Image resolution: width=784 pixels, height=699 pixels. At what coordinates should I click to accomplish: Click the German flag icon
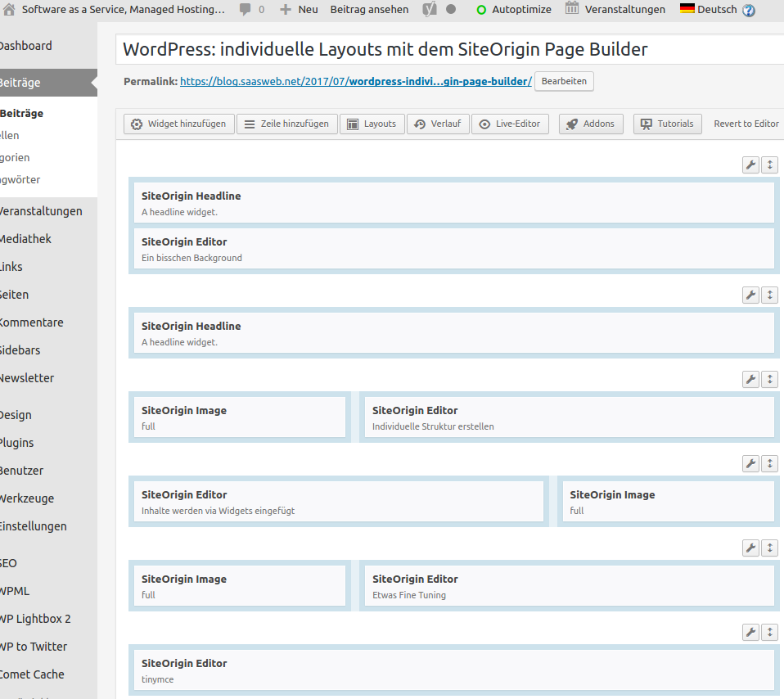click(687, 8)
